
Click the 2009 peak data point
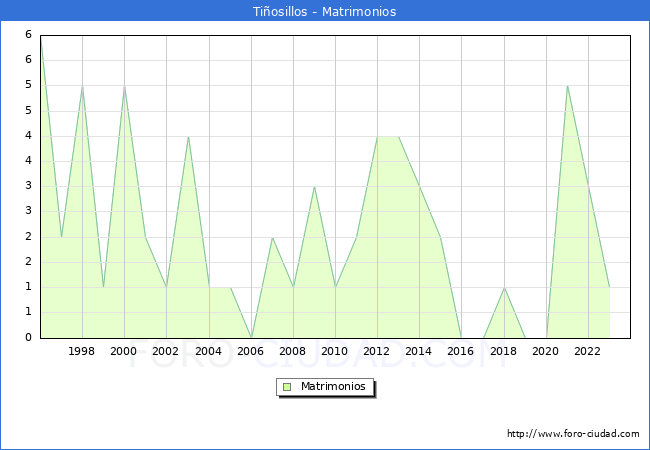coord(315,187)
